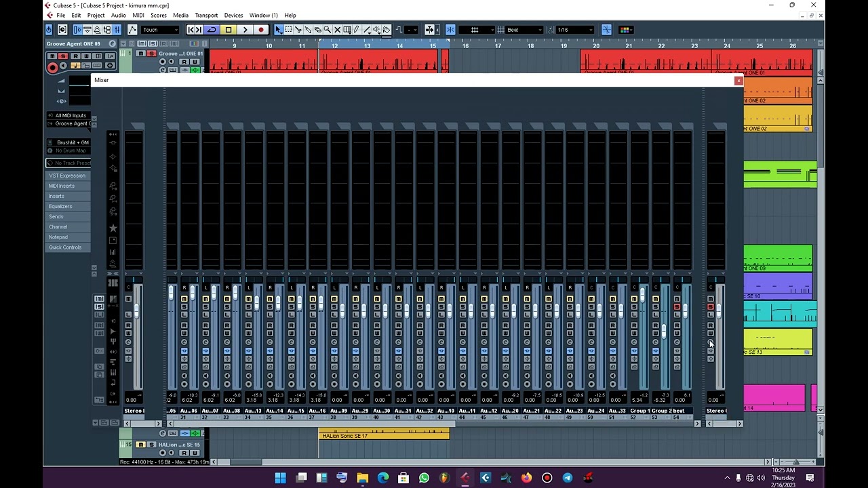
Task: Click the Au...06 channel volume fader
Action: 193,293
